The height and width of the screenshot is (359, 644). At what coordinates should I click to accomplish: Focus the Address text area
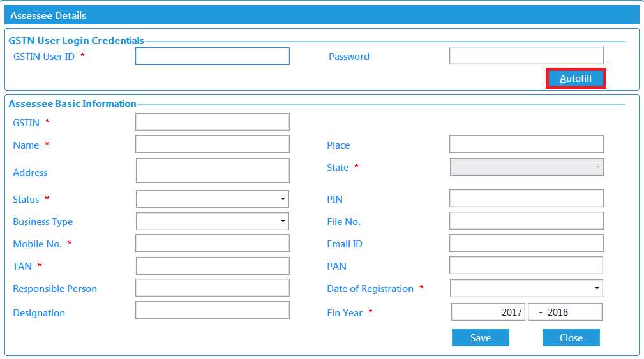[213, 171]
